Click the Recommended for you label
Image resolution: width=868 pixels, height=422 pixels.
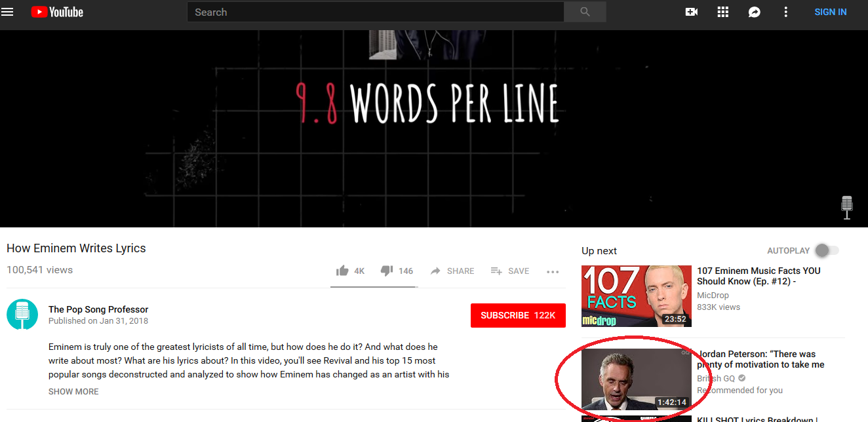(740, 390)
